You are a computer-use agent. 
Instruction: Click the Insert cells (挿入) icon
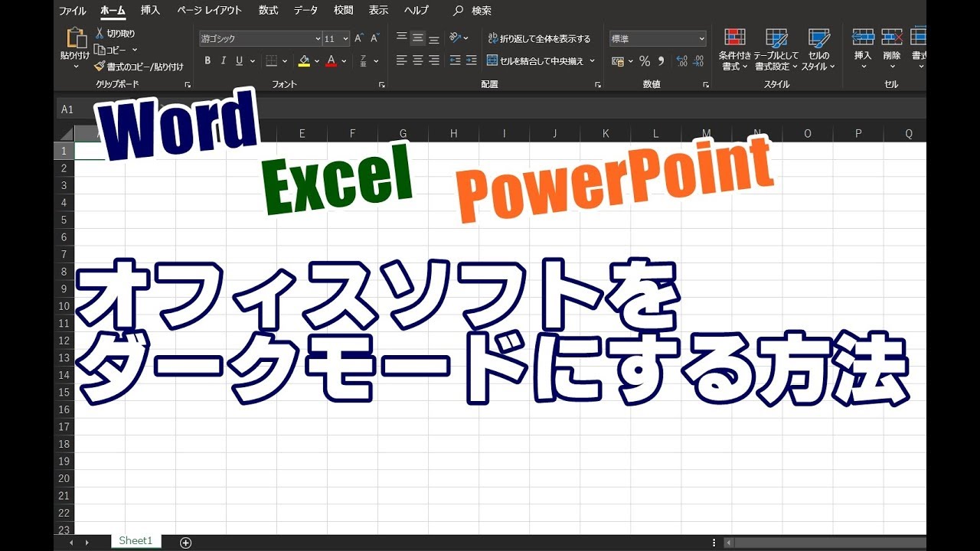click(x=863, y=36)
